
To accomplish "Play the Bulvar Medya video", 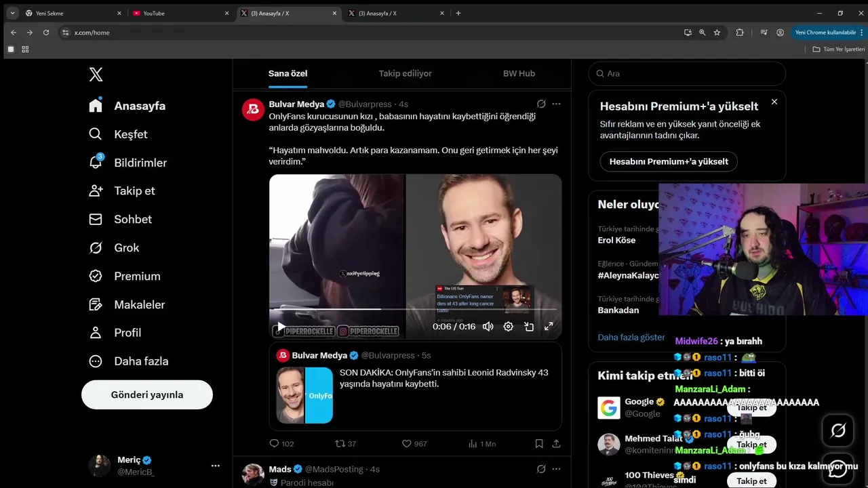I will tap(281, 327).
